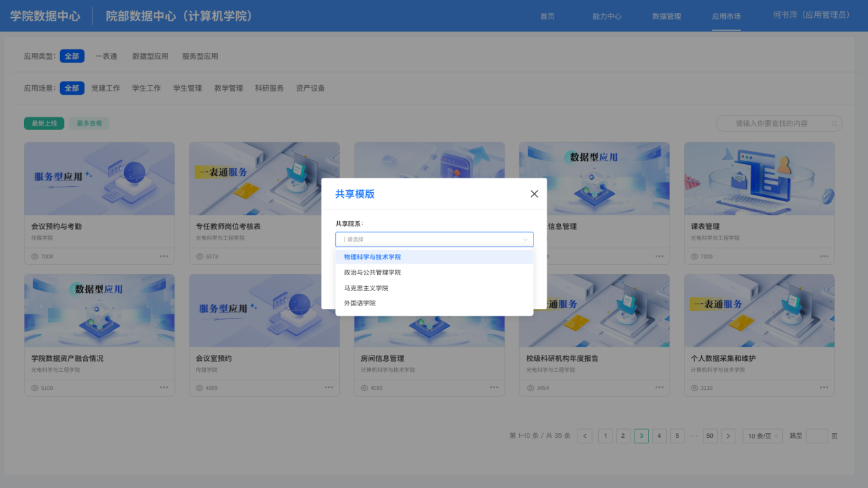
Task: Click the search magnifier icon
Action: coord(834,124)
